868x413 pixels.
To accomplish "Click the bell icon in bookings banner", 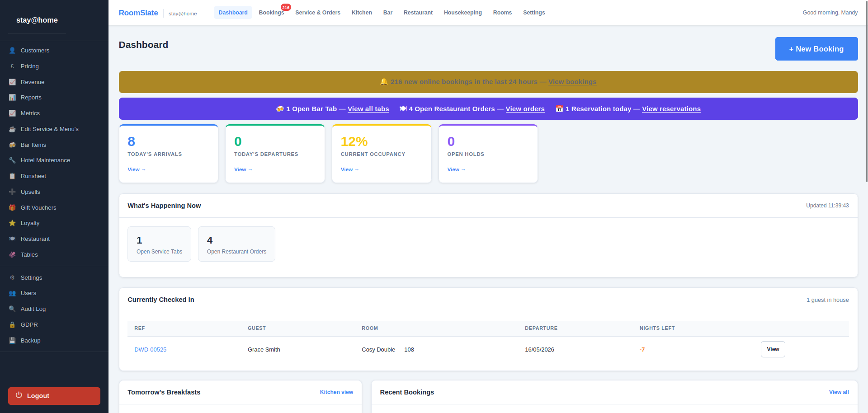I will click(384, 82).
